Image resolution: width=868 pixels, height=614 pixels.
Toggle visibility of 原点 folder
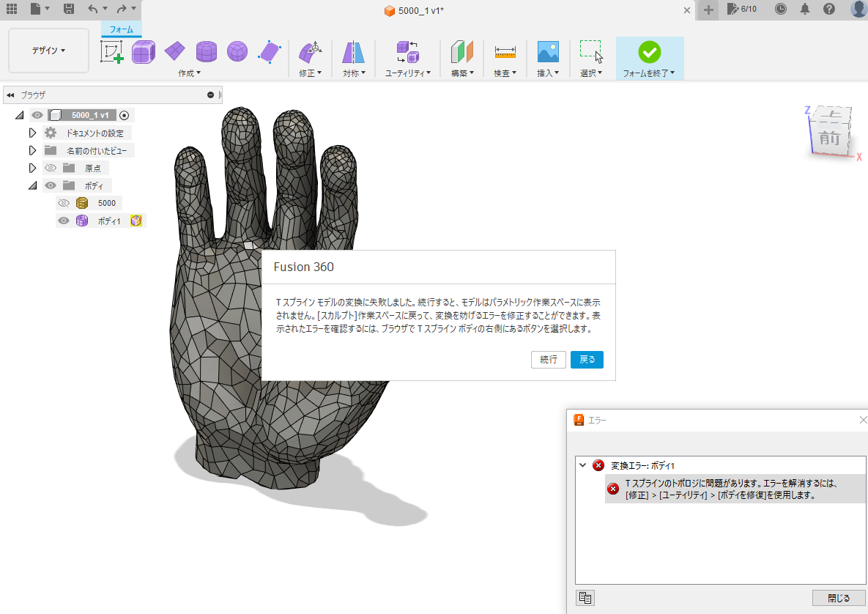click(51, 168)
